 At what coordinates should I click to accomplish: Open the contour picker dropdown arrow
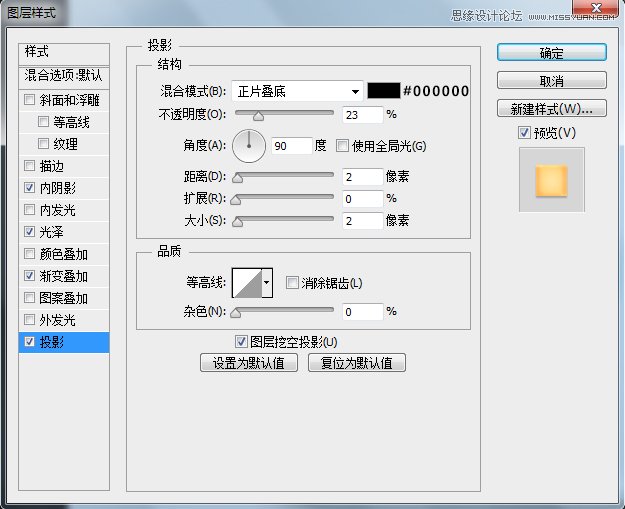pos(267,283)
